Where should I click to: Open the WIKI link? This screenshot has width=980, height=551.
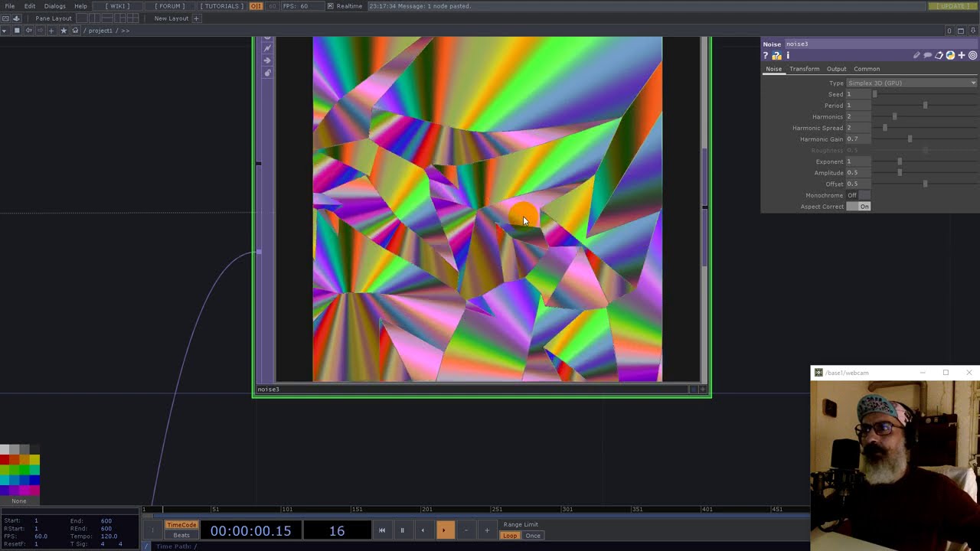pos(118,6)
